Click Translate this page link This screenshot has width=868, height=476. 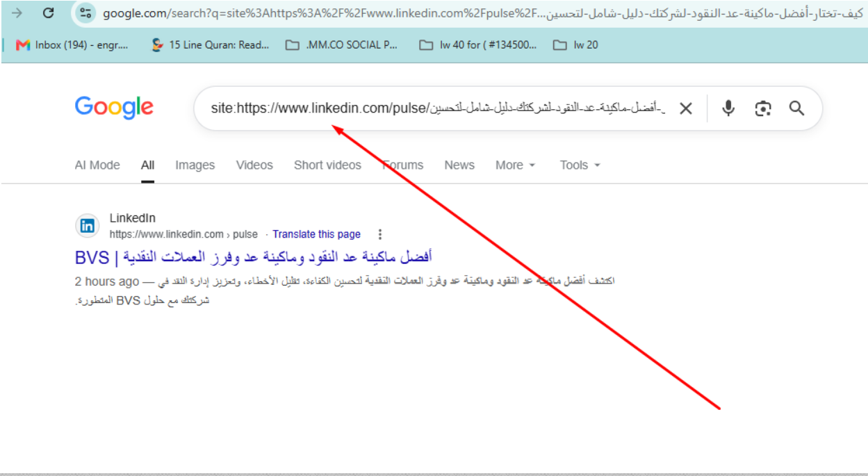click(x=317, y=234)
